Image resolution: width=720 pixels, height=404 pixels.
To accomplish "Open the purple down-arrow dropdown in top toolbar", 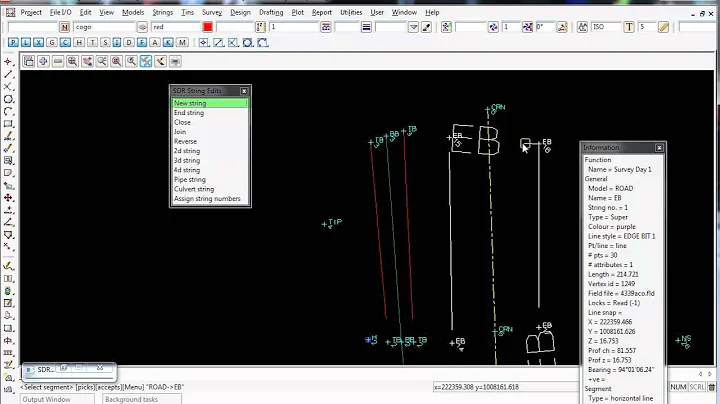I will tap(413, 27).
